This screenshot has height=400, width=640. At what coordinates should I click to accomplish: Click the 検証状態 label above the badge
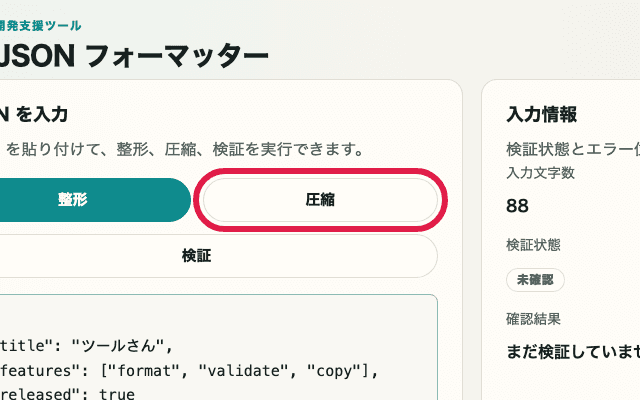click(533, 245)
